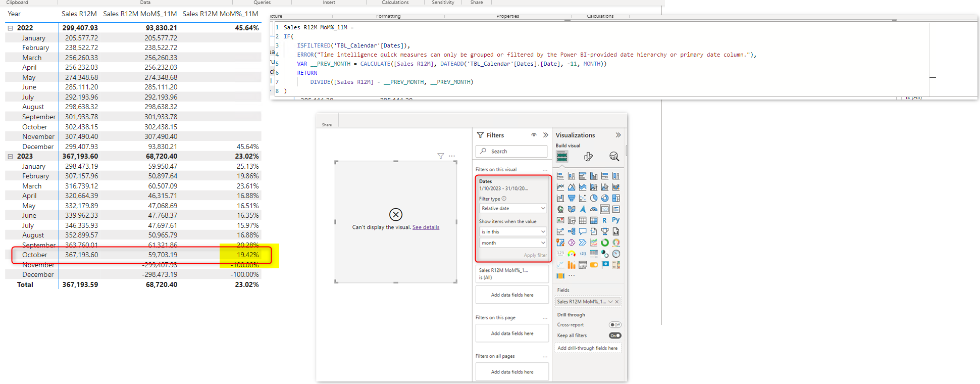Select the line chart visual icon
Image resolution: width=980 pixels, height=384 pixels.
(560, 187)
